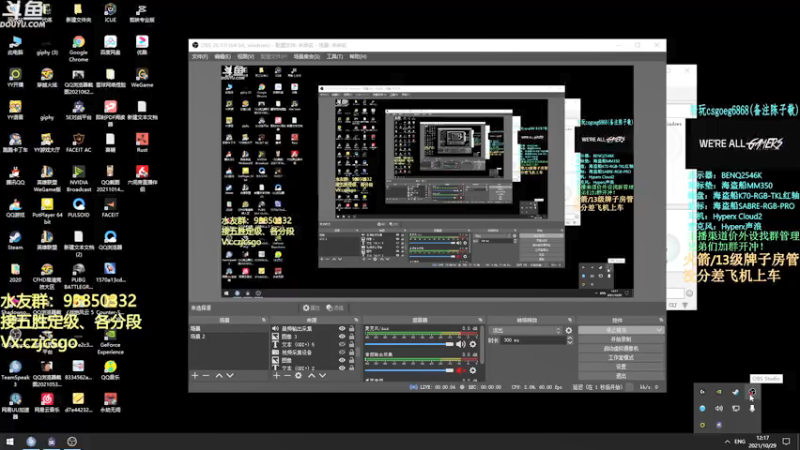
Task: Toggle visibility of 视频采集设备 source
Action: click(x=342, y=352)
